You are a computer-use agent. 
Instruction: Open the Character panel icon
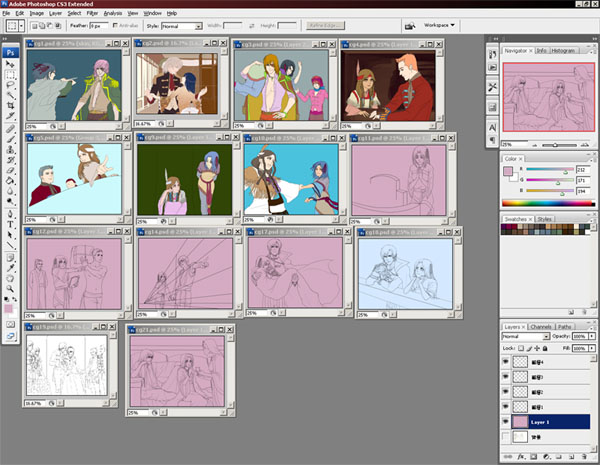pyautogui.click(x=492, y=127)
